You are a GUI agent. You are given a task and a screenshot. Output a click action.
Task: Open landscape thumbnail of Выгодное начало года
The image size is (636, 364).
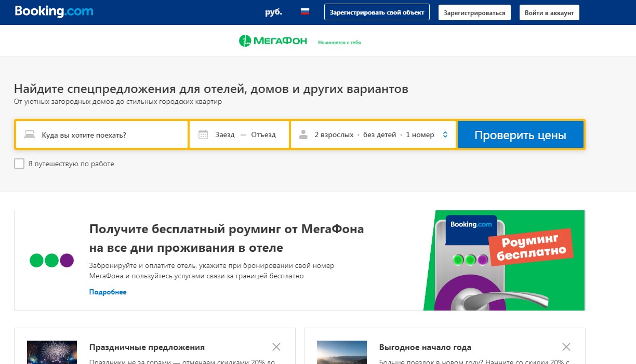(342, 352)
